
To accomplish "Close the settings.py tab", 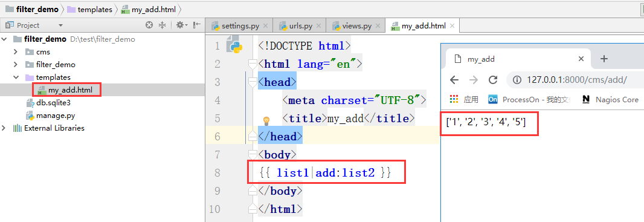I will (265, 26).
